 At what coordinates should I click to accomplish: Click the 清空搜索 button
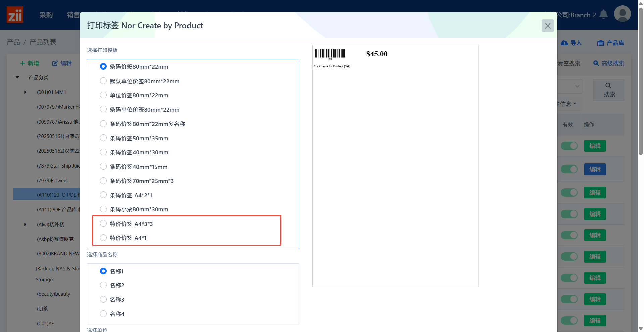(569, 63)
